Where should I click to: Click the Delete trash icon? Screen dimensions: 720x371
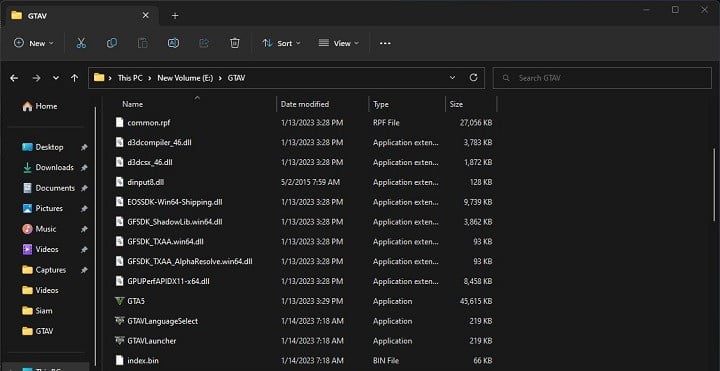click(235, 43)
